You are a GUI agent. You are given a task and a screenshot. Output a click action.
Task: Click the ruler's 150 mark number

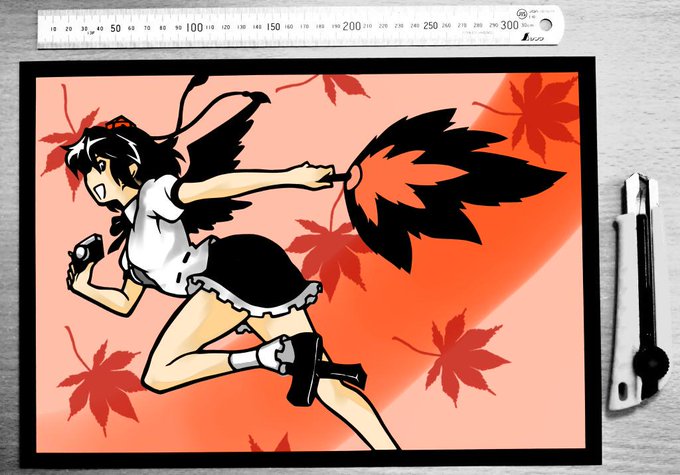(x=273, y=27)
